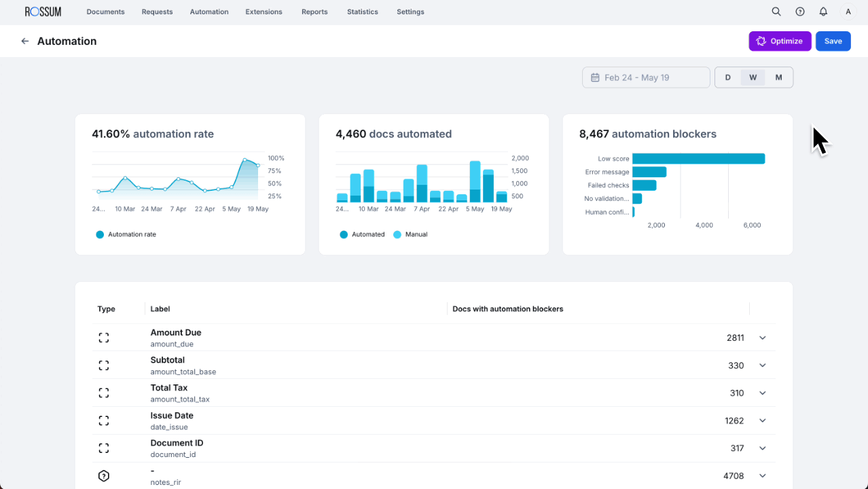
Task: Click the capture type icon beside Amount Due
Action: pos(103,337)
